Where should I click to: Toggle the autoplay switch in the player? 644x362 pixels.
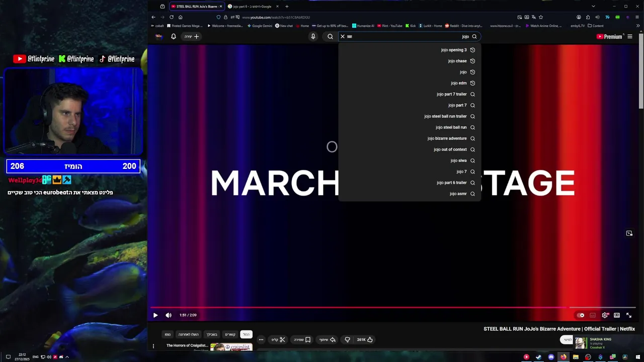(581, 315)
